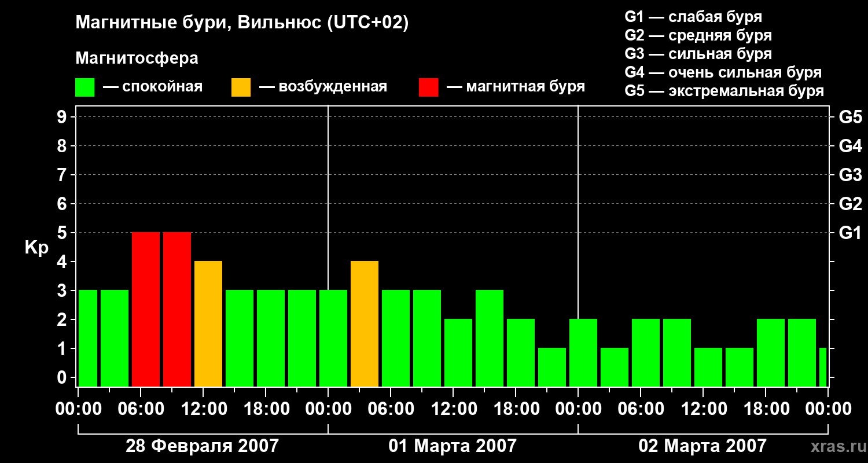Click the '18:00' time label under 01 Марта
The image size is (868, 463).
point(516,409)
